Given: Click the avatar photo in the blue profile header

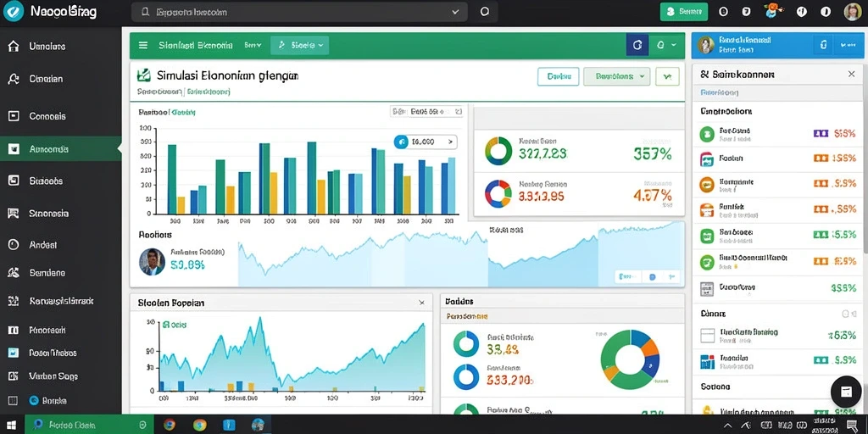Looking at the screenshot, I should [x=706, y=45].
